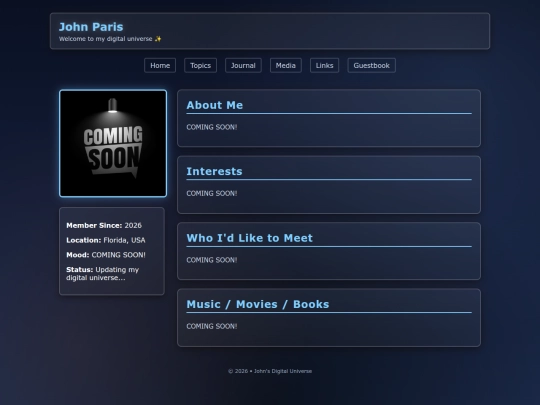Click the Member Since: 2026 line
The height and width of the screenshot is (405, 540).
(x=104, y=226)
